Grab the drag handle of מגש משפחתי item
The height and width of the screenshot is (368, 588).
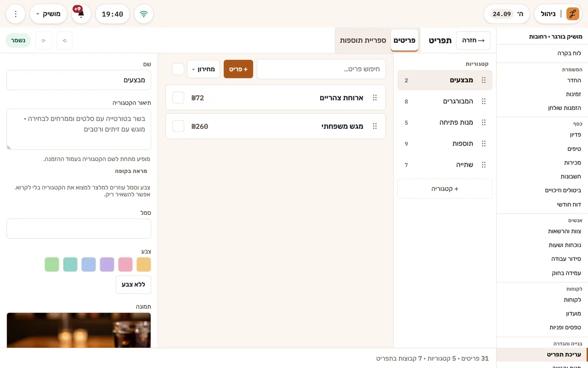pos(375,126)
